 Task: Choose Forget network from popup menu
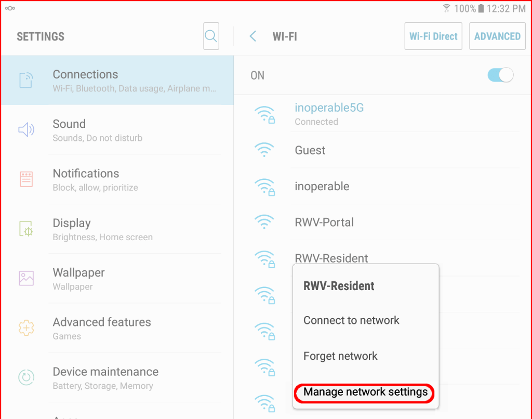[340, 356]
